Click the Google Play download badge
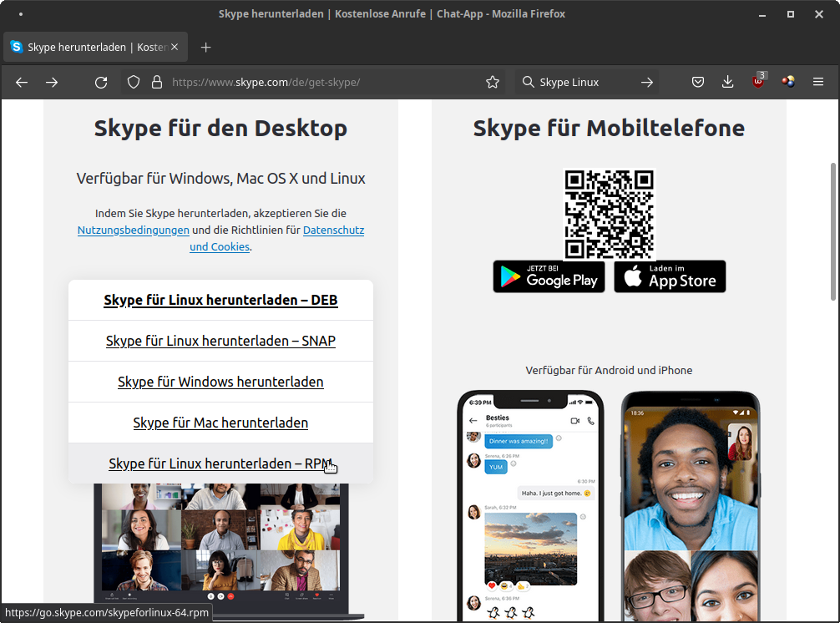Viewport: 840px width, 623px height. [x=549, y=276]
